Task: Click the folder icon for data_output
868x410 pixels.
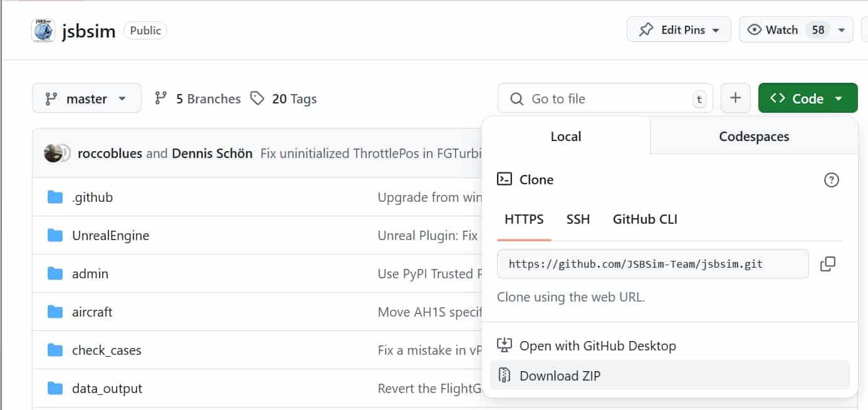Action: click(55, 389)
